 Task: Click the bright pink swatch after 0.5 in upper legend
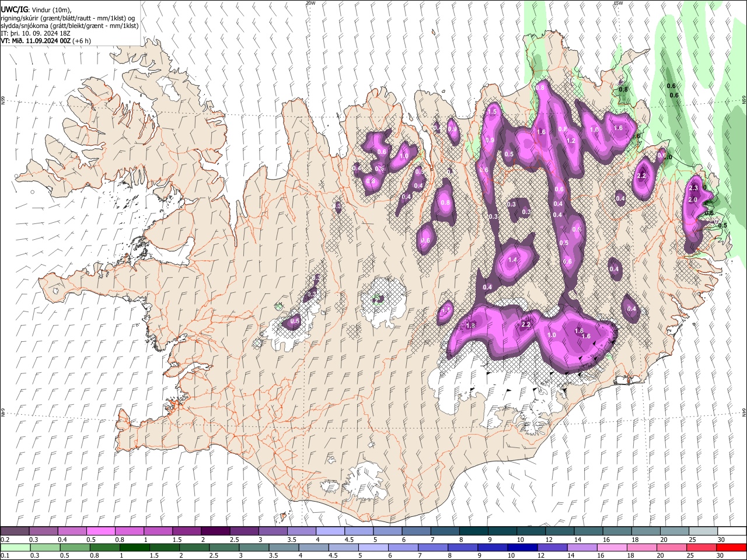pyautogui.click(x=100, y=531)
